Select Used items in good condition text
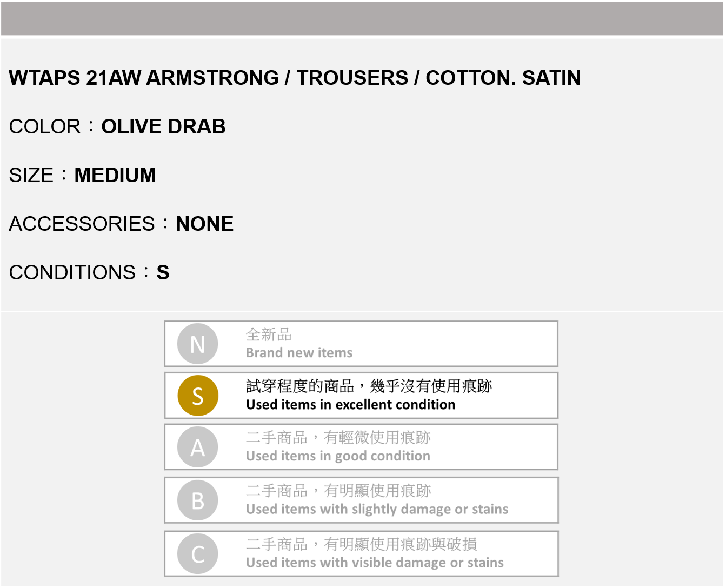 tap(338, 456)
